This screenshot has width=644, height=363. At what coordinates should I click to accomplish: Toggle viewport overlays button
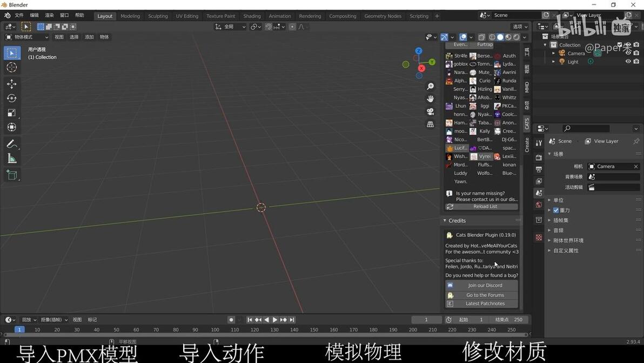[463, 37]
